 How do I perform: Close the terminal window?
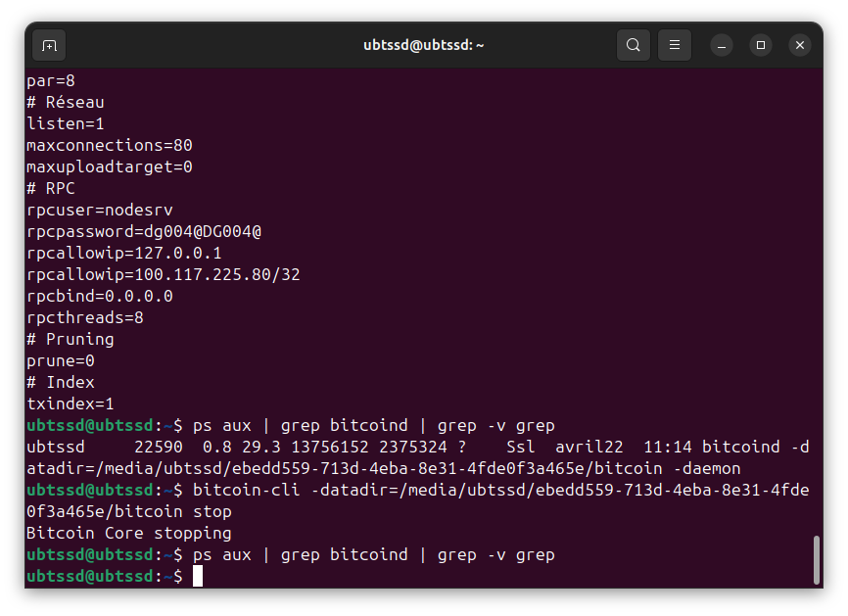800,45
